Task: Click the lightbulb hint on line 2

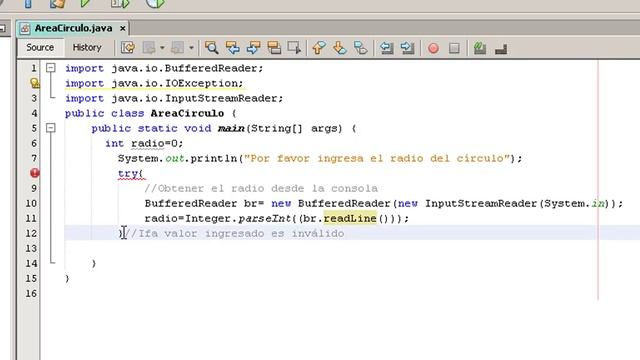Action: [x=35, y=83]
